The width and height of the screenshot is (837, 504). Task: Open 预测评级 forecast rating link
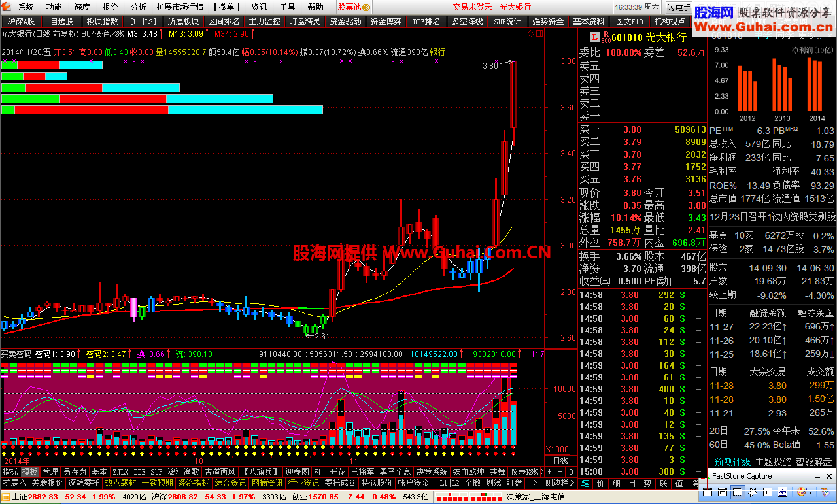click(732, 462)
